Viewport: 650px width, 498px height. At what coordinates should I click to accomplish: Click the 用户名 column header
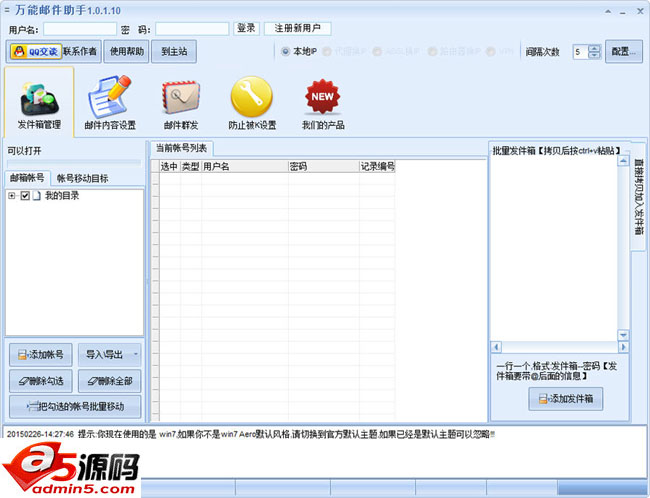coord(245,167)
